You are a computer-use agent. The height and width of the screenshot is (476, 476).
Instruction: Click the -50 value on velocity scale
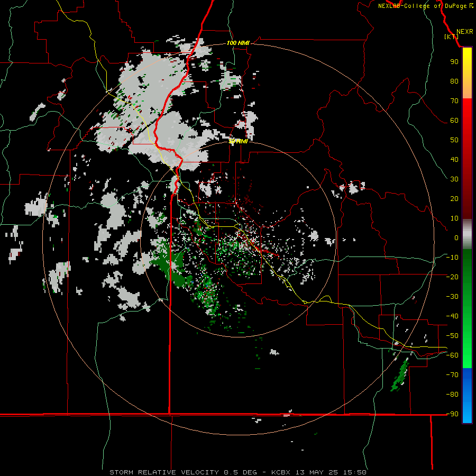tap(452, 336)
